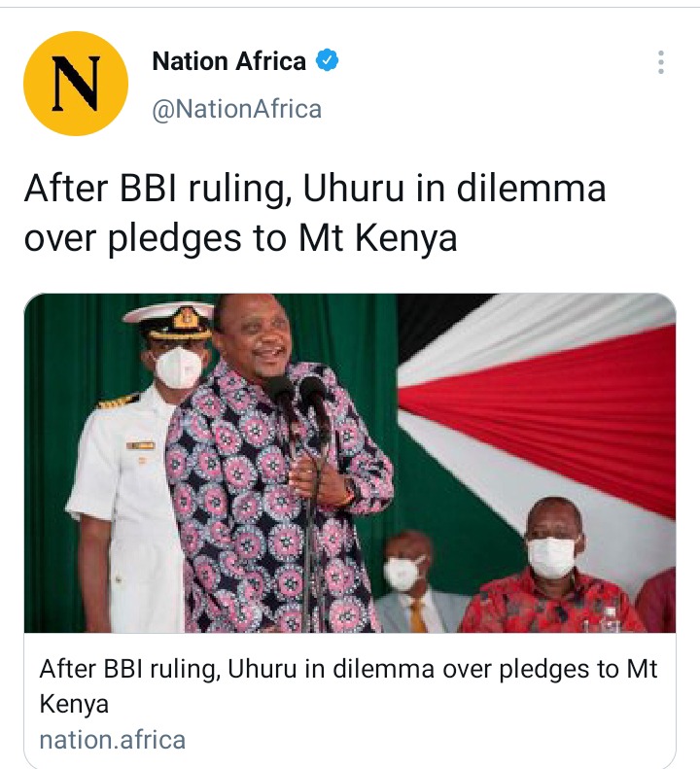
Task: Click the link card headline text
Action: click(348, 685)
